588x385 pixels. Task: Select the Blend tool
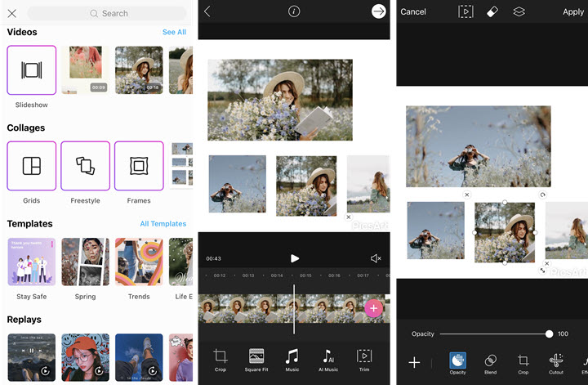click(x=490, y=361)
